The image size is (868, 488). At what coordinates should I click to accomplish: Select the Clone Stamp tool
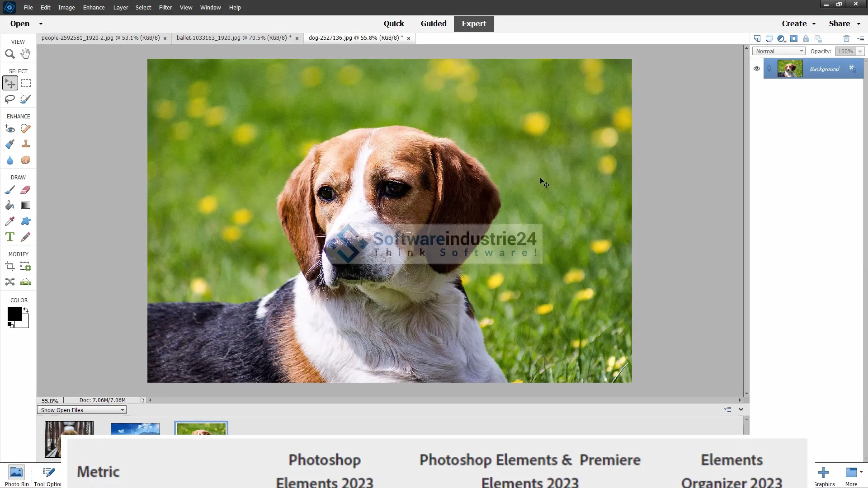coord(26,144)
